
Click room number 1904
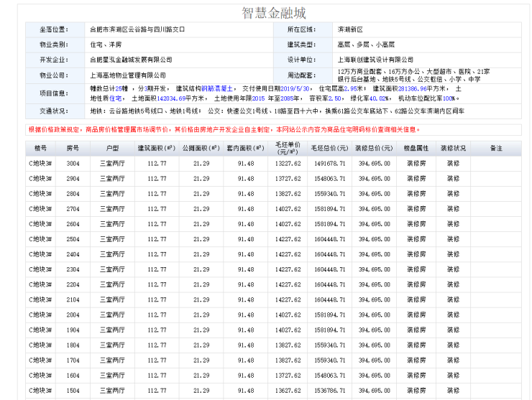coord(73,330)
